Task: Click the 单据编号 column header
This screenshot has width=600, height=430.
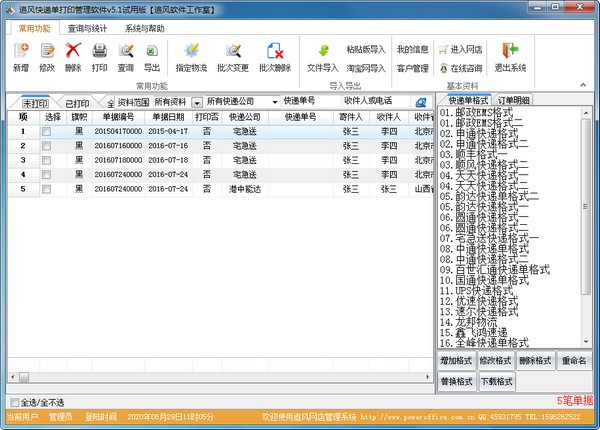Action: (x=118, y=117)
